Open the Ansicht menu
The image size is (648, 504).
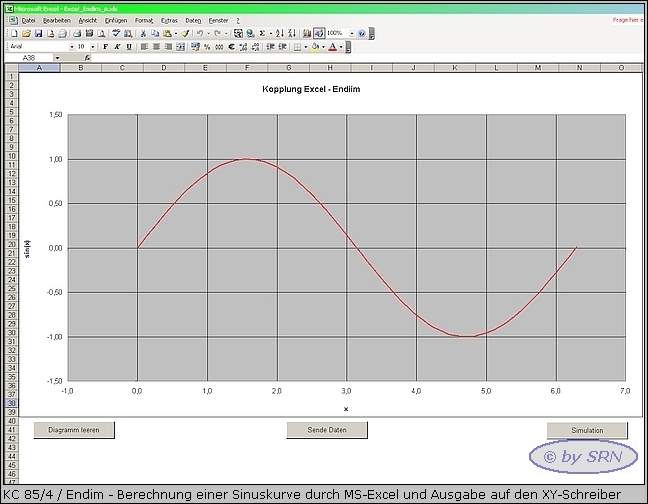88,20
